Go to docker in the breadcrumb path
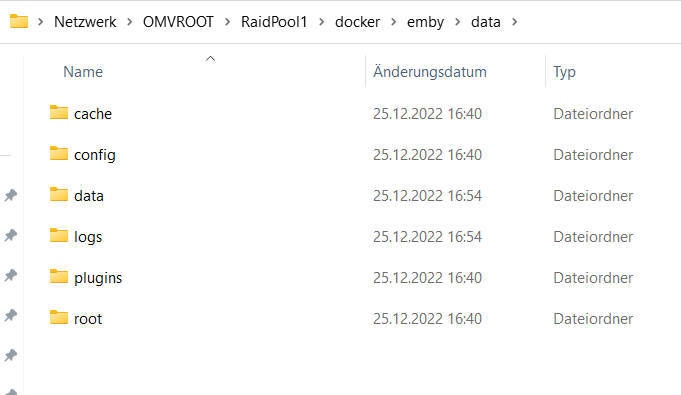 pyautogui.click(x=357, y=22)
